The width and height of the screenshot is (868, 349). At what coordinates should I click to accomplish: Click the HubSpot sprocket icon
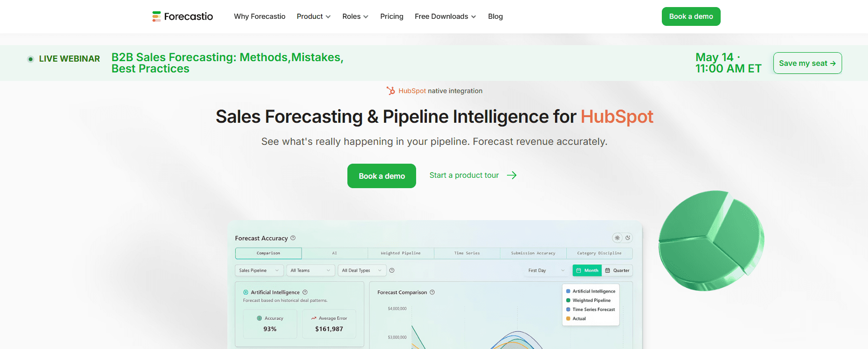[x=391, y=91]
